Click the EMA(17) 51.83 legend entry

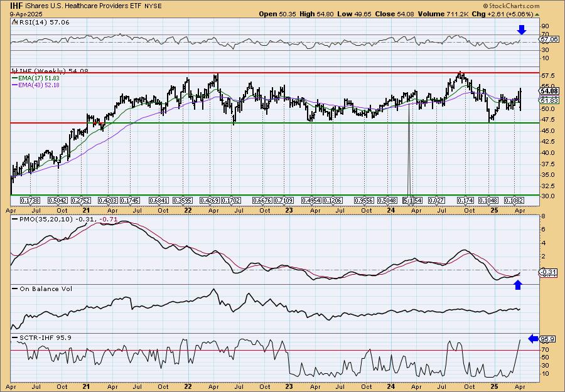pyautogui.click(x=36, y=78)
